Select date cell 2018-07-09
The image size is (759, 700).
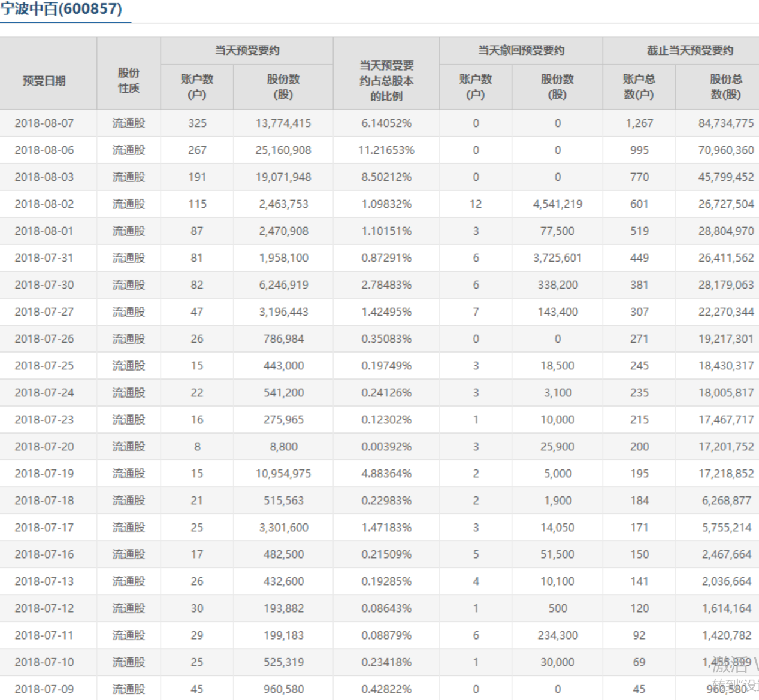[x=44, y=689]
